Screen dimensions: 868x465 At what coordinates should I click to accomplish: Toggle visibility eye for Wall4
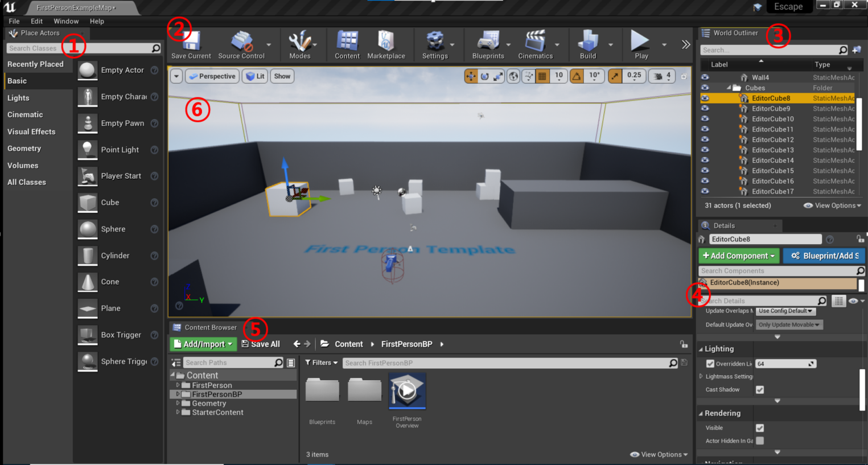[705, 77]
